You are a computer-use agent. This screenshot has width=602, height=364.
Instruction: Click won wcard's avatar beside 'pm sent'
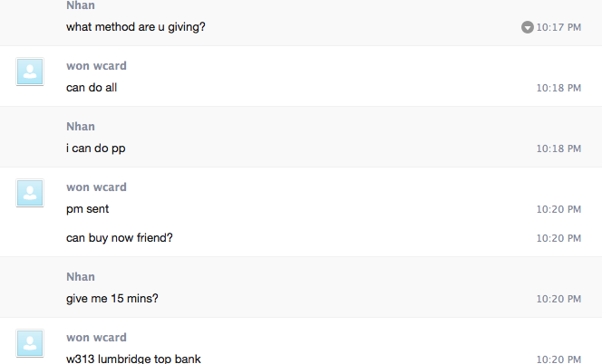30,193
